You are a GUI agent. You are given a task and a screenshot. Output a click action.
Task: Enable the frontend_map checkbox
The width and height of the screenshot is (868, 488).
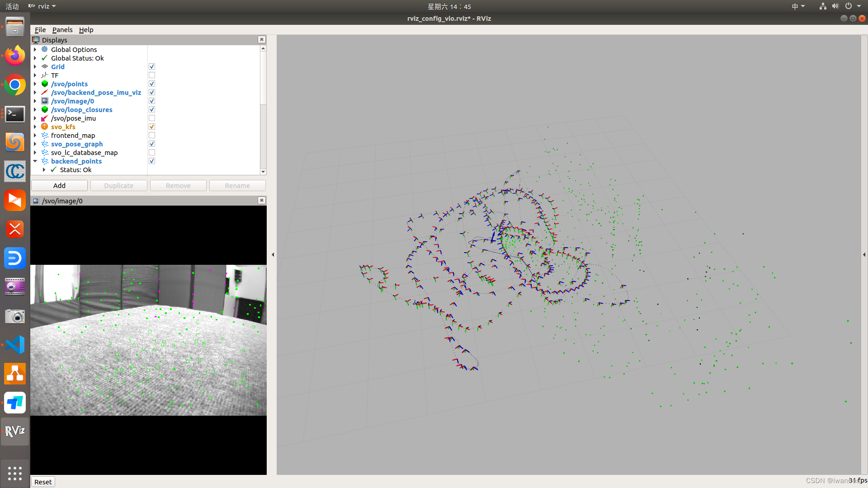click(152, 136)
